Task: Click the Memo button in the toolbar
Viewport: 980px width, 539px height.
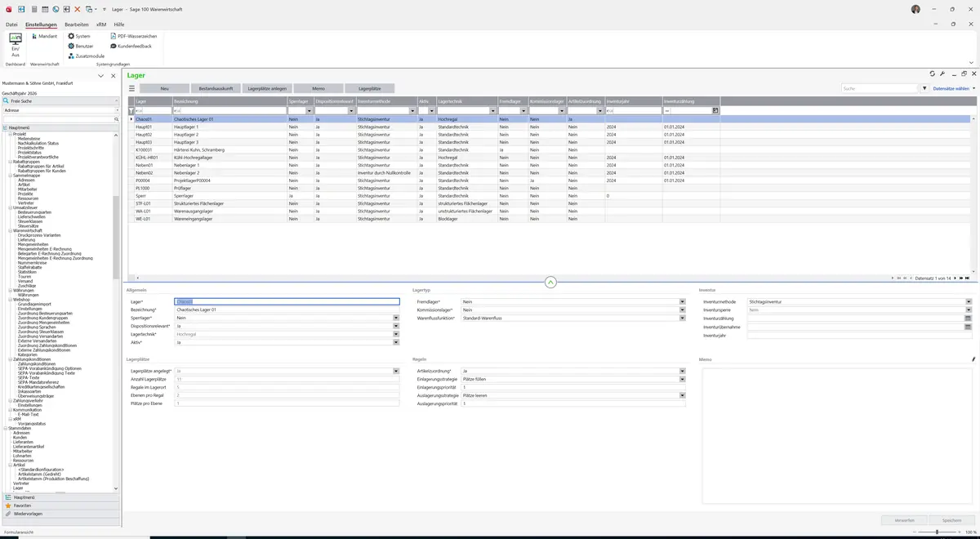Action: pyautogui.click(x=318, y=88)
